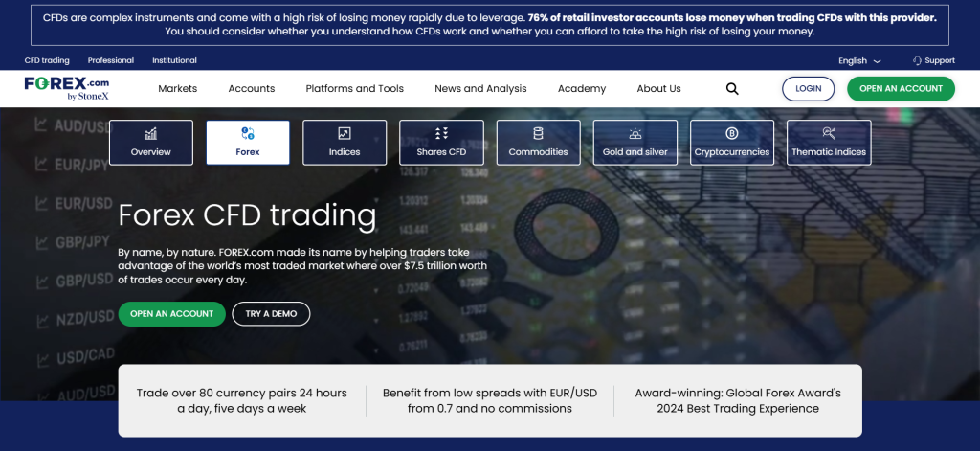Open the About Us menu
The image size is (980, 451).
tap(658, 89)
